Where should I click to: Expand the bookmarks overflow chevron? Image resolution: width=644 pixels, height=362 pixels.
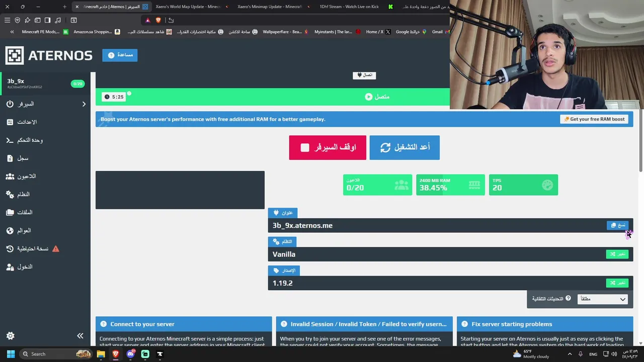12,32
